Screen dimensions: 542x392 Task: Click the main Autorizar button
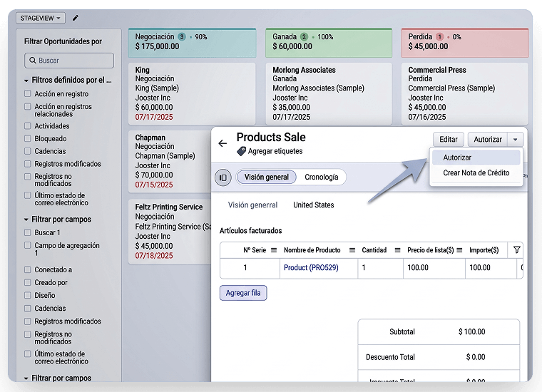pyautogui.click(x=488, y=140)
